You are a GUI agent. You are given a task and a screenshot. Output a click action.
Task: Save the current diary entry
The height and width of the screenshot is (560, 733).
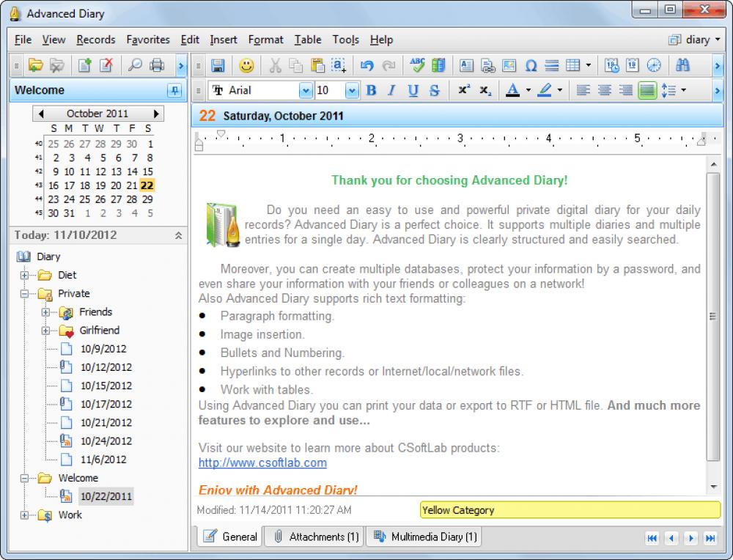coord(218,65)
